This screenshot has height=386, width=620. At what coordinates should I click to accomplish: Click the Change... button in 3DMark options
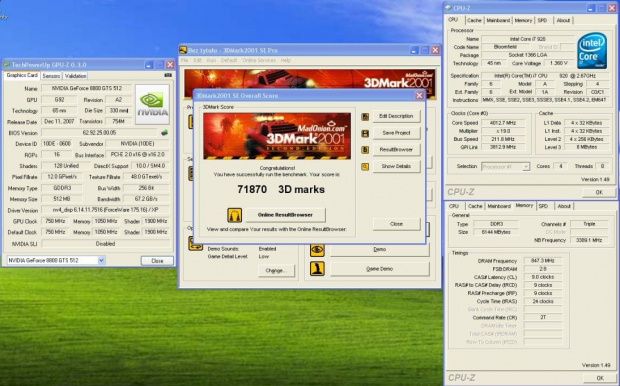[276, 271]
